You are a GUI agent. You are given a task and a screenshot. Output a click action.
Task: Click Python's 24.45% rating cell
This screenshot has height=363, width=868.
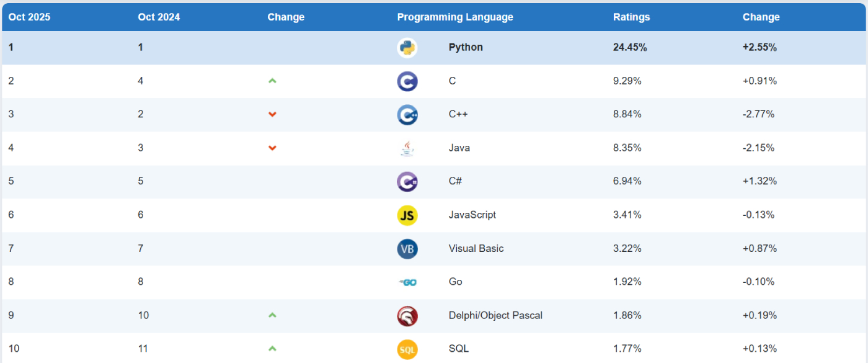point(630,47)
